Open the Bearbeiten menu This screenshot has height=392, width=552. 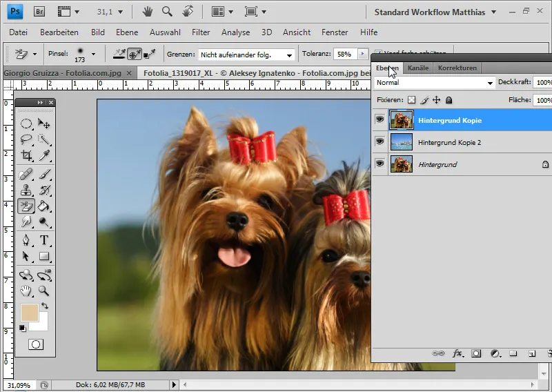(59, 32)
